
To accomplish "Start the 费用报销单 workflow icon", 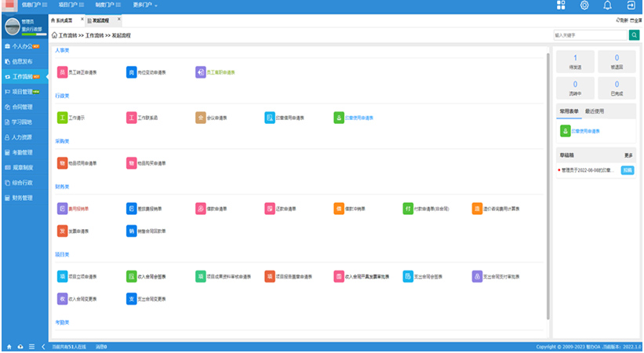I will click(x=62, y=209).
